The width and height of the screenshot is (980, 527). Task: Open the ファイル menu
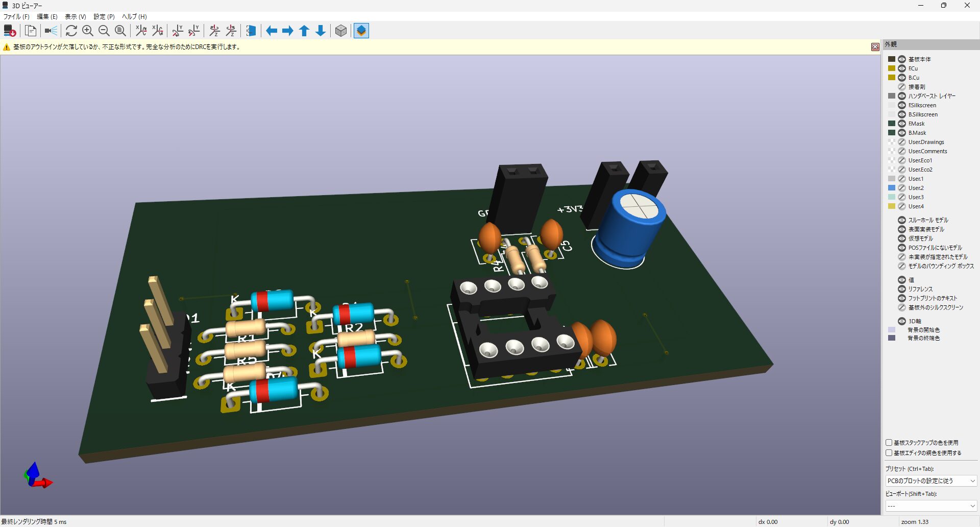16,17
